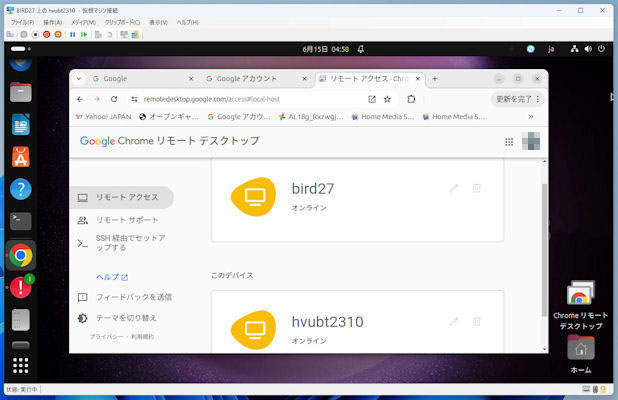Screen dimensions: 618x400
Task: Select リモート サポート in sidebar
Action: [122, 220]
